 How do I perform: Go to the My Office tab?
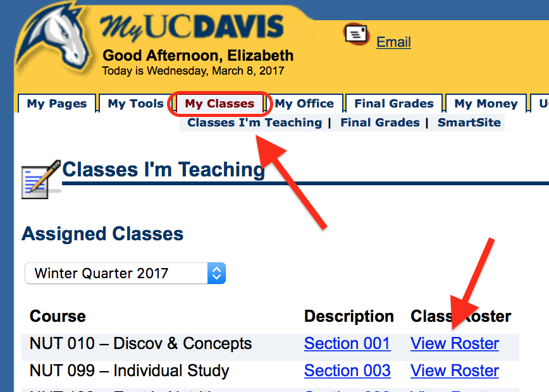304,104
